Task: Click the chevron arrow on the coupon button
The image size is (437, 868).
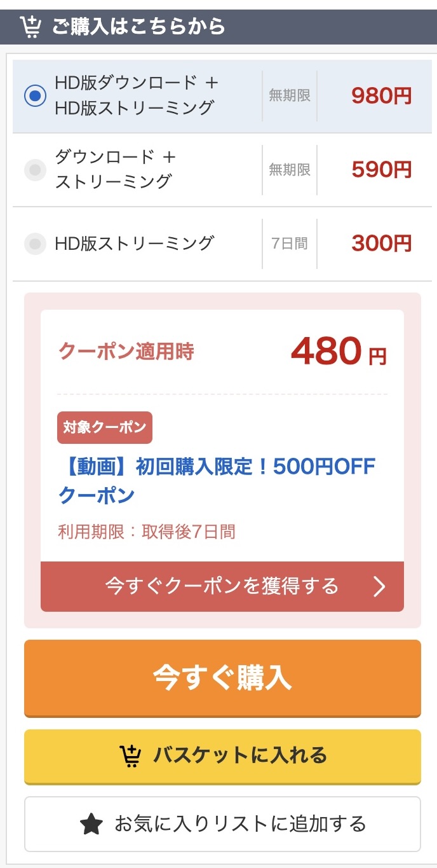Action: click(x=379, y=587)
